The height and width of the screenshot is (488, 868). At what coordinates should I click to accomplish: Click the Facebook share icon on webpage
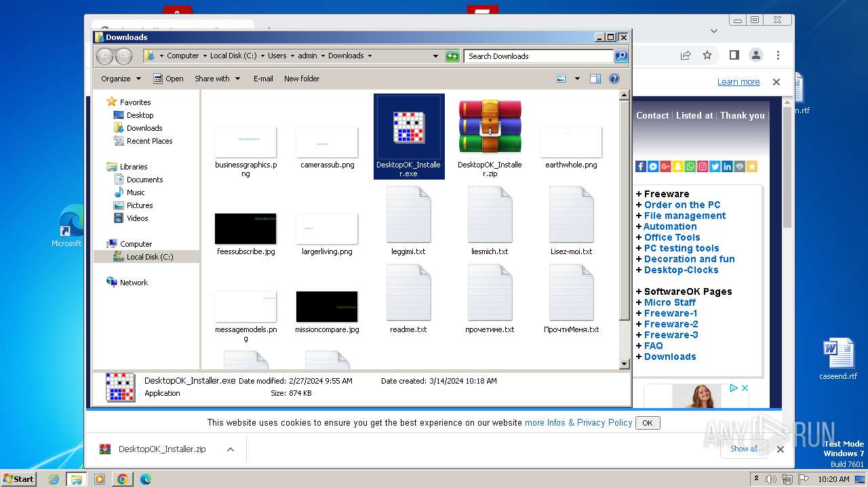click(641, 166)
